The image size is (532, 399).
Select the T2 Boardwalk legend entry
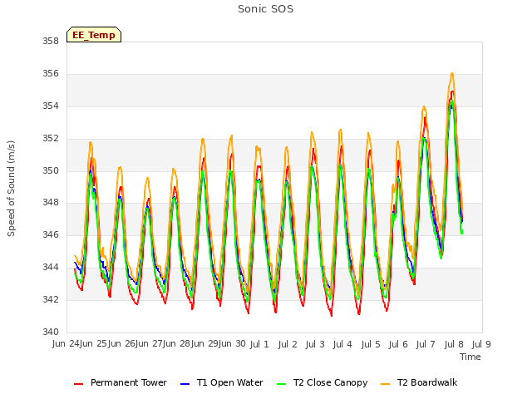[x=419, y=382]
